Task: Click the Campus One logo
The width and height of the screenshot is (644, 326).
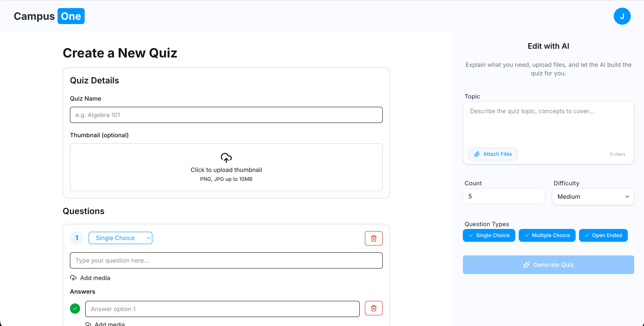Action: tap(49, 16)
